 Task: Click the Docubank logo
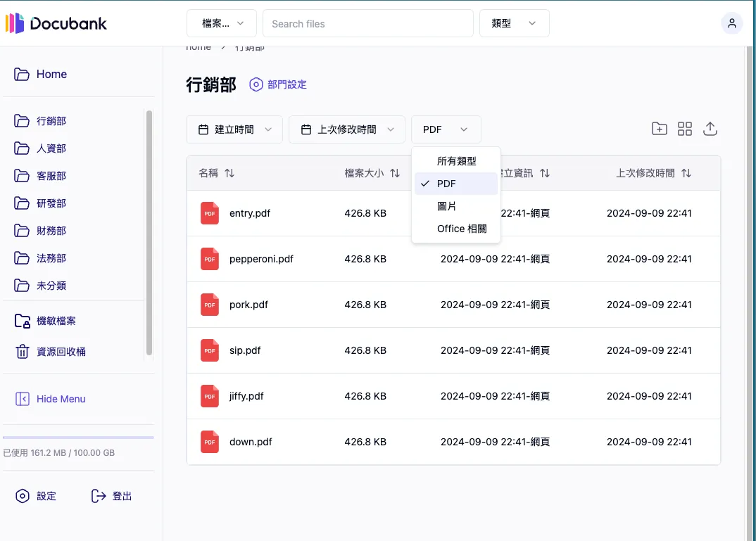(x=56, y=23)
